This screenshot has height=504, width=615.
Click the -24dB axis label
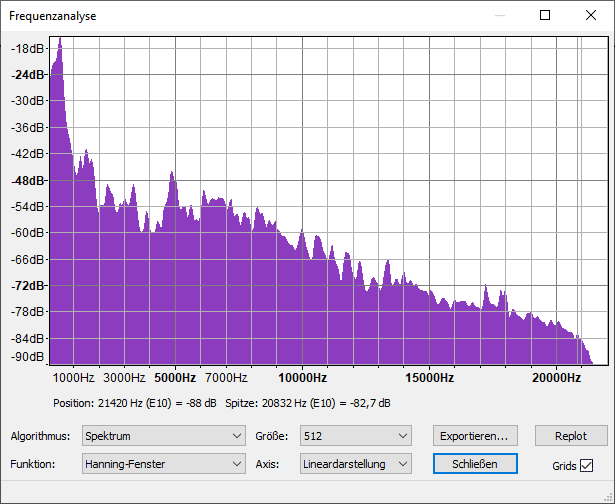coord(27,75)
